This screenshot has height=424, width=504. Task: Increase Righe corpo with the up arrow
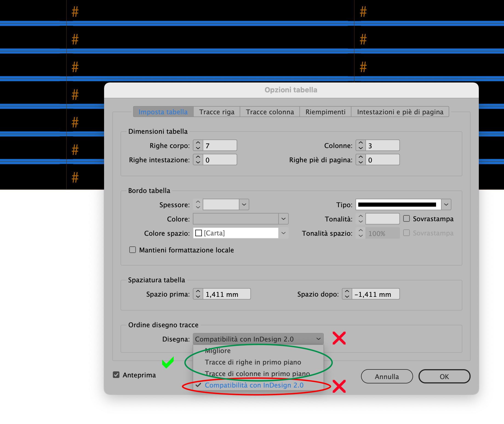197,143
